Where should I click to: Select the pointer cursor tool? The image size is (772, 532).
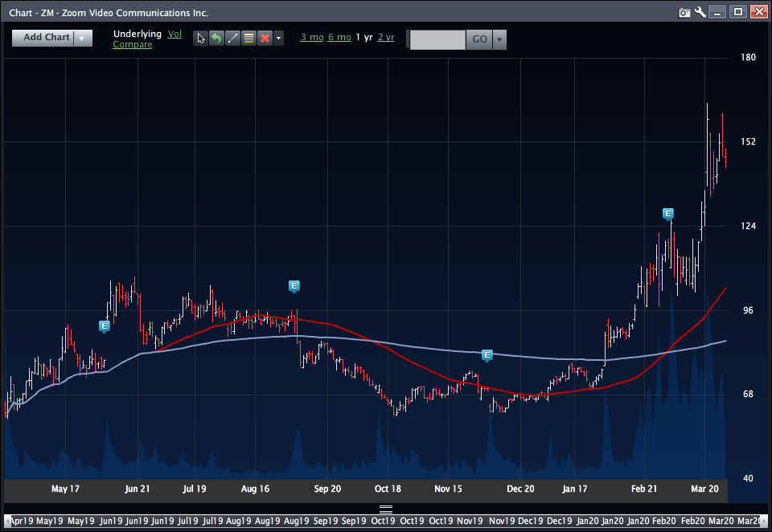click(200, 39)
